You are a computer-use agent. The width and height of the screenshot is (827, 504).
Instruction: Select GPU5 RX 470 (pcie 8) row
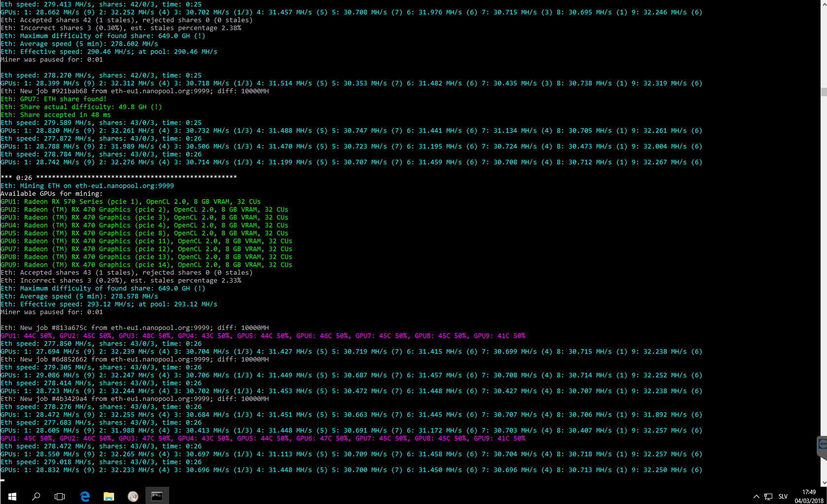tap(144, 233)
